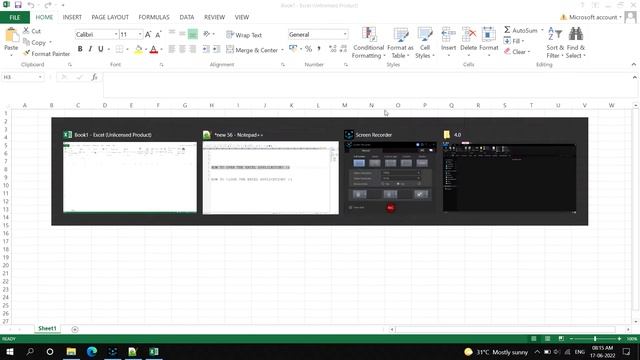Open the Font size 11 dropdown
Viewport: 640px width, 360px height.
[x=140, y=35]
